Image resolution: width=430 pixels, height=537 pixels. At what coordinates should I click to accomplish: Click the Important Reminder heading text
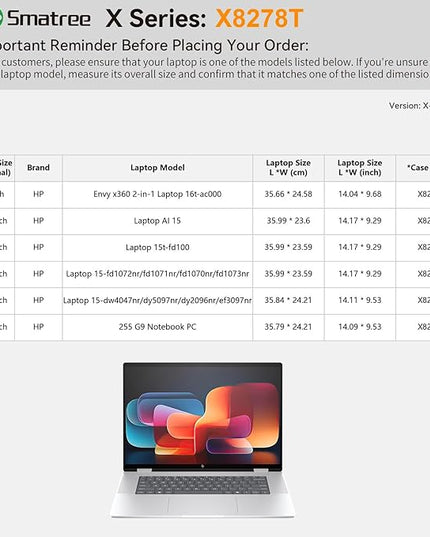point(154,45)
